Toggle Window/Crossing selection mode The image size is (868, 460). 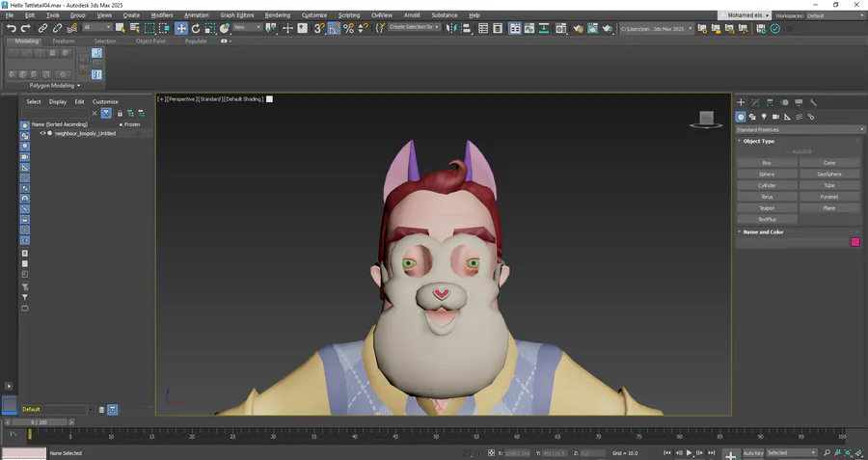pos(164,28)
